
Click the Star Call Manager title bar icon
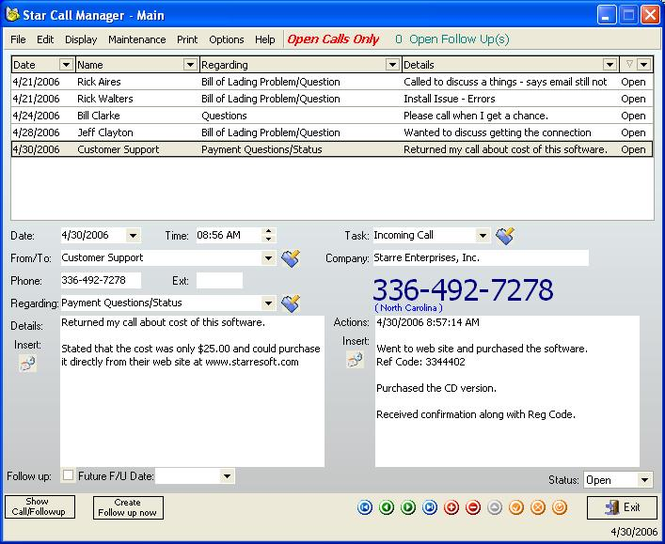pos(12,14)
